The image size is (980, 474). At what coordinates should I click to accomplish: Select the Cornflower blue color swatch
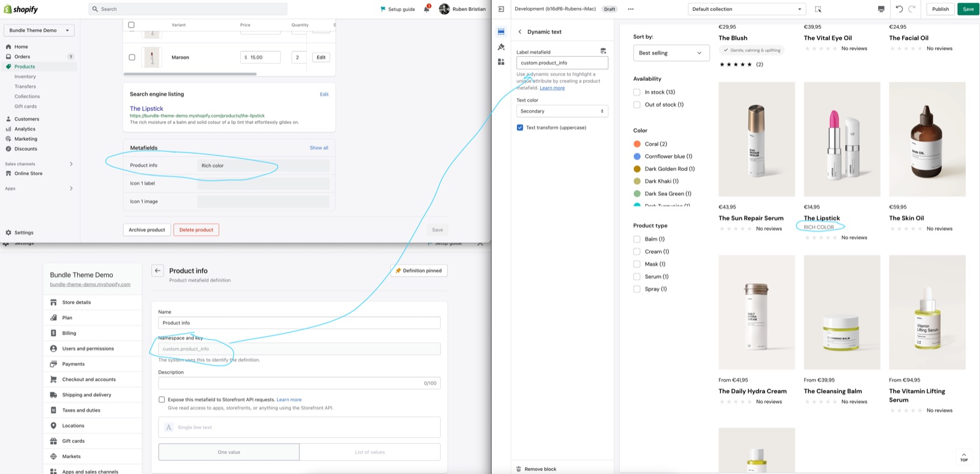tap(637, 156)
